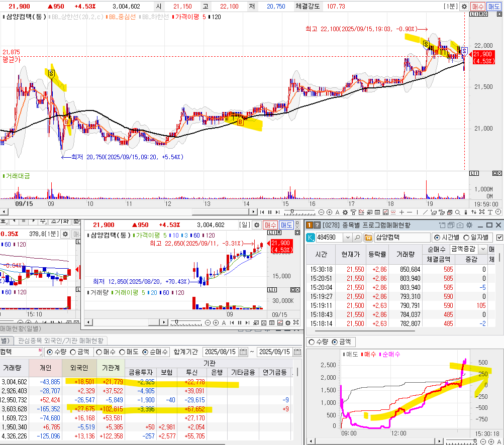Select 수량 radio above program trading chart

pyautogui.click(x=312, y=342)
